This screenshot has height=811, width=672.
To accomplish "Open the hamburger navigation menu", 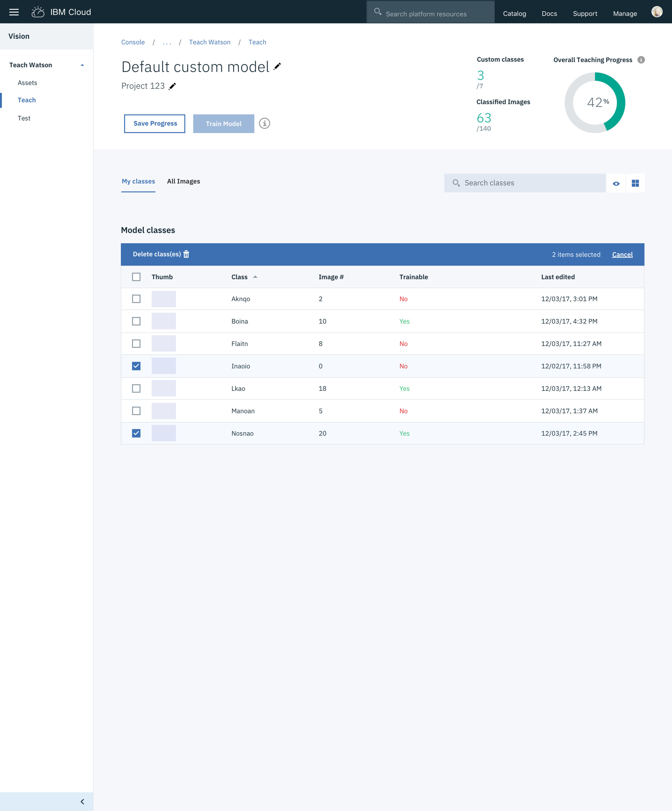I will (14, 12).
